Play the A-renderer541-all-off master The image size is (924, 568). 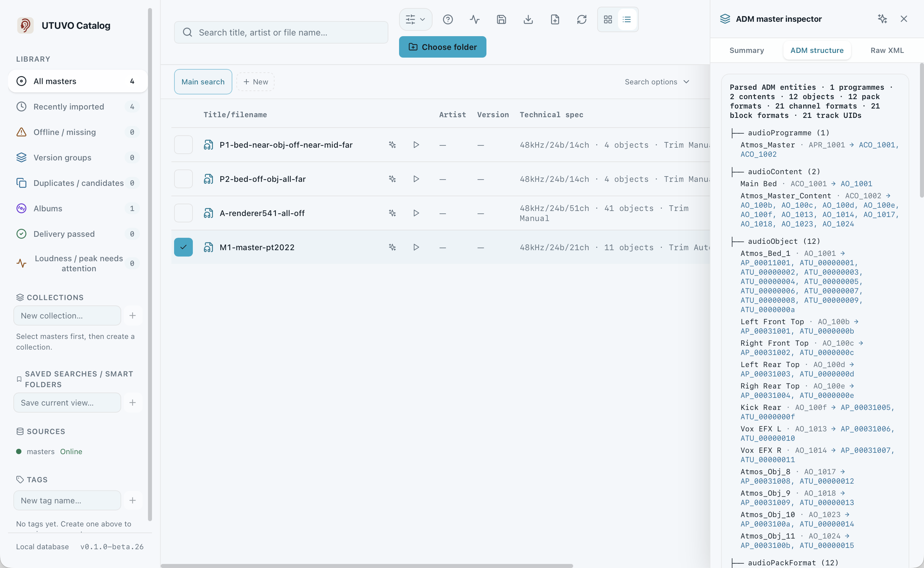[416, 213]
